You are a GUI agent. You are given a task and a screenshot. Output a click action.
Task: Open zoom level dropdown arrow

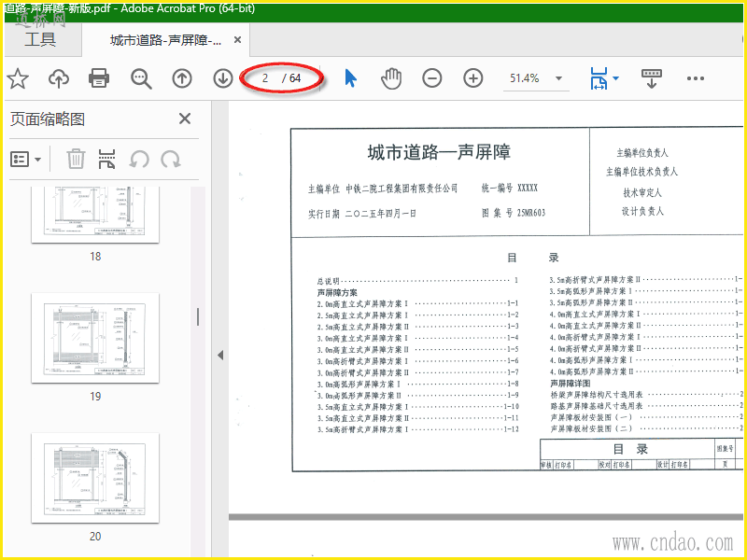558,78
